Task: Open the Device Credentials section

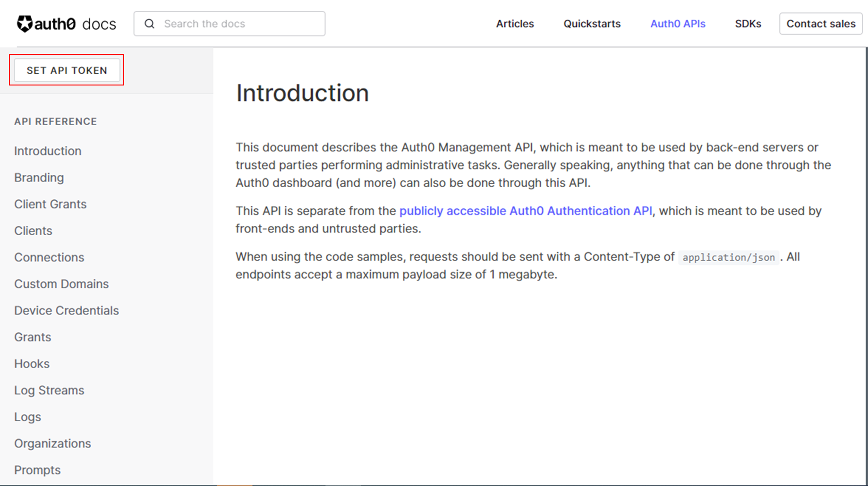Action: pos(67,310)
